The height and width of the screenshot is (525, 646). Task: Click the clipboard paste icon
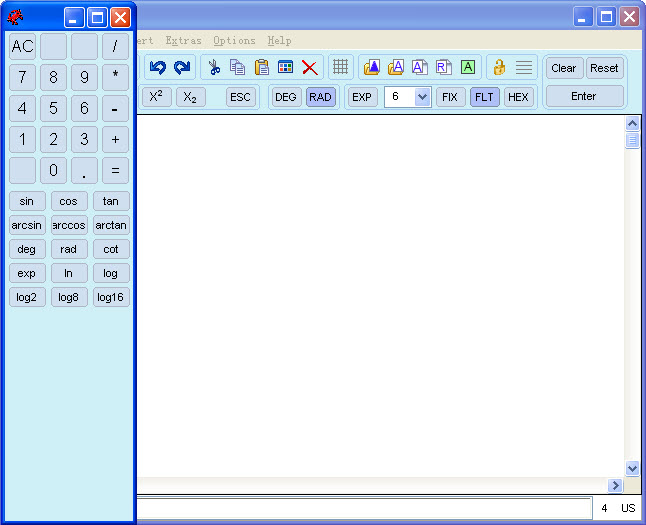pyautogui.click(x=262, y=68)
